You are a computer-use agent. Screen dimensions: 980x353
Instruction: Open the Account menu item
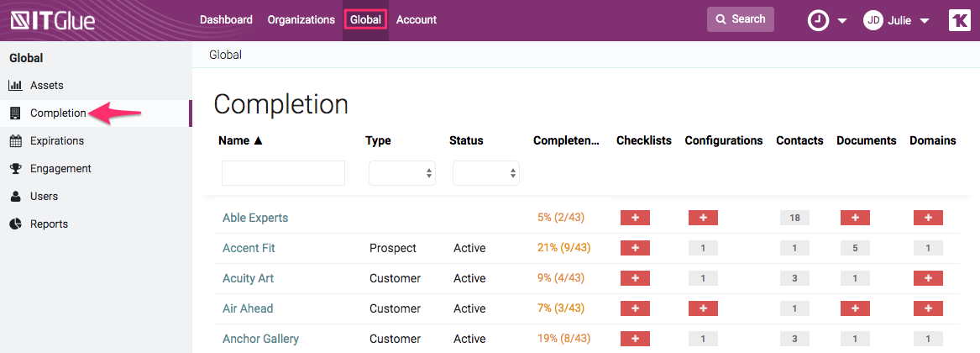(416, 20)
